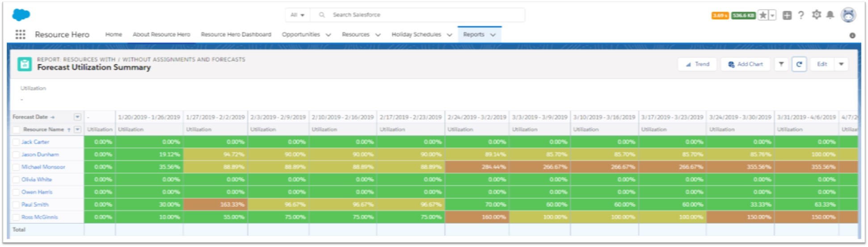This screenshot has width=868, height=247.
Task: Go to the Home tab
Action: [114, 34]
